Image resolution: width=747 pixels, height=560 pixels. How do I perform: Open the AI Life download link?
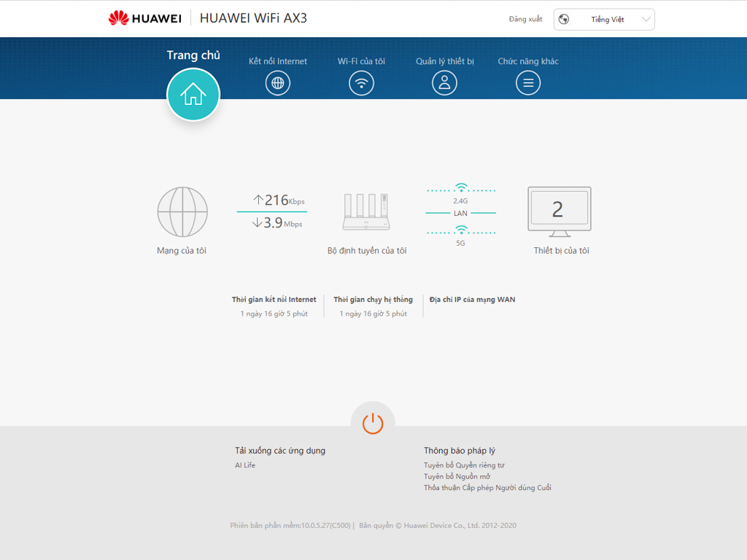[245, 465]
